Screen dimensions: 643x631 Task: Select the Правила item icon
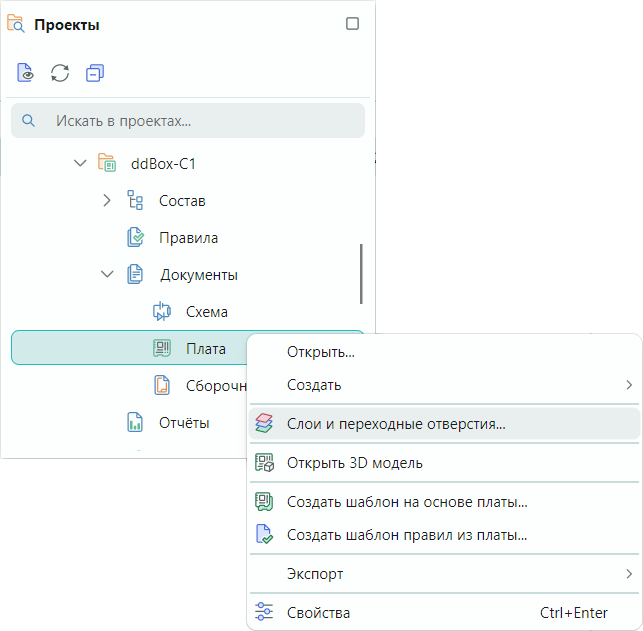click(x=135, y=238)
